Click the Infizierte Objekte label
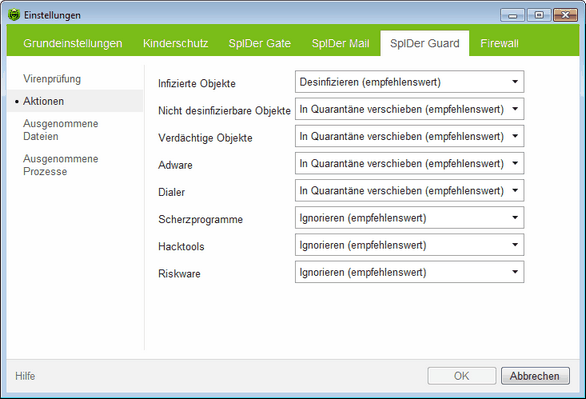Screen dimensions: 586x399 (x=197, y=83)
